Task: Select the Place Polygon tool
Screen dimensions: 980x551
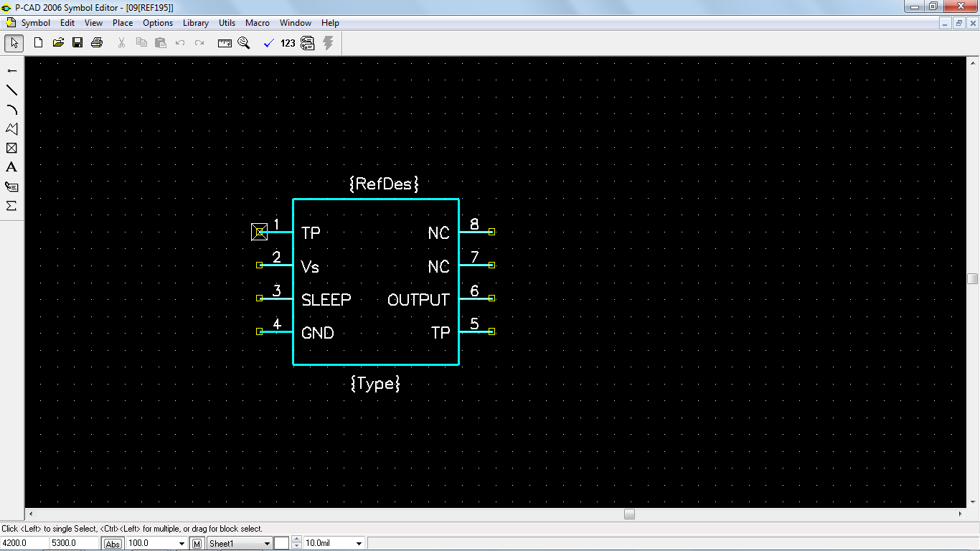Action: 11,128
